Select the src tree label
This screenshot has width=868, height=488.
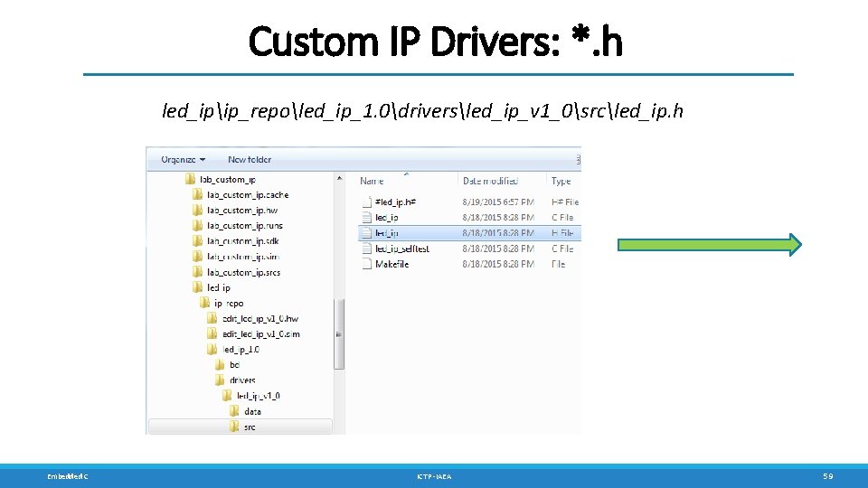click(x=250, y=427)
